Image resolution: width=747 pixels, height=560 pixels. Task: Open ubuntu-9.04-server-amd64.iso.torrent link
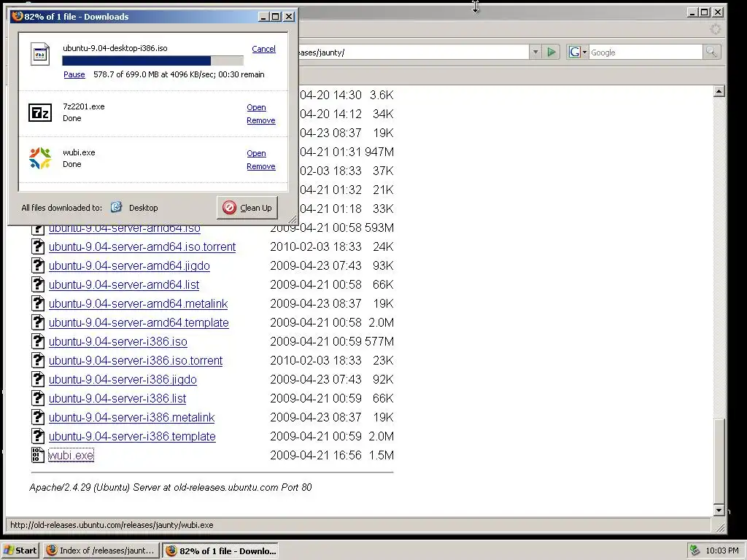pos(142,246)
